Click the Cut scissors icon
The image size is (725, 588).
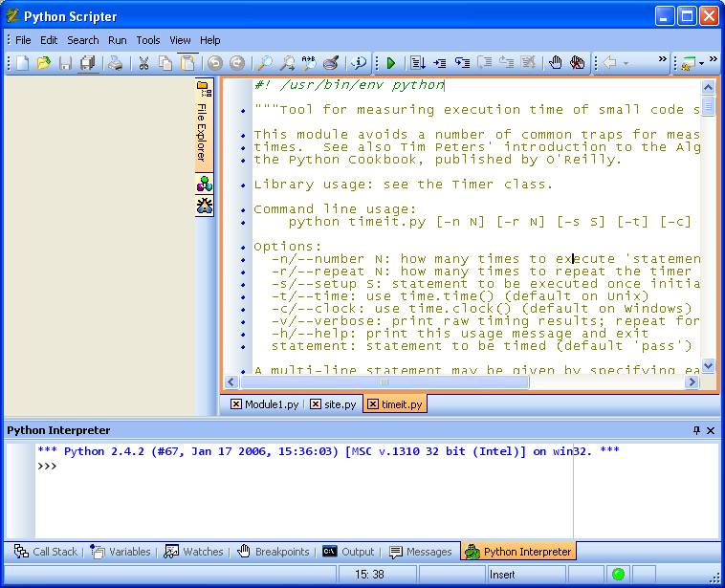(x=143, y=63)
